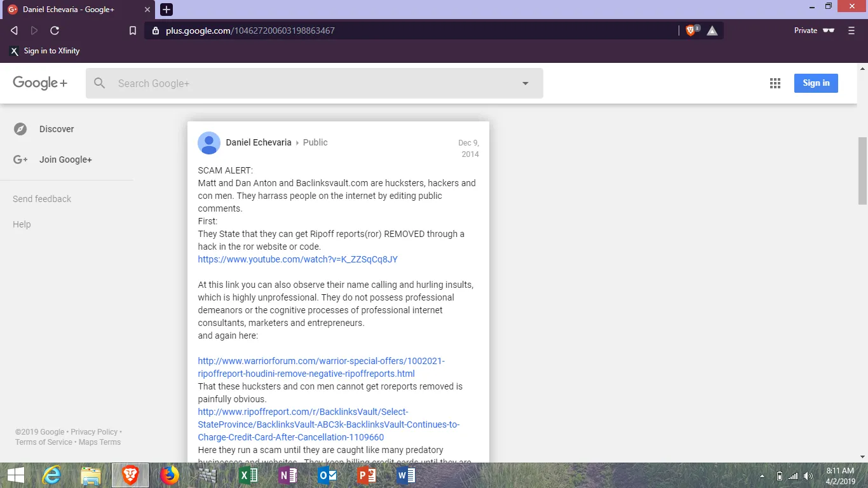
Task: Open the Windows Start menu
Action: (15, 475)
